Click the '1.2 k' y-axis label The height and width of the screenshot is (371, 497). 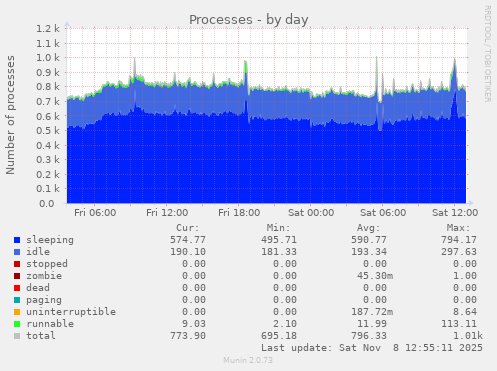[48, 29]
